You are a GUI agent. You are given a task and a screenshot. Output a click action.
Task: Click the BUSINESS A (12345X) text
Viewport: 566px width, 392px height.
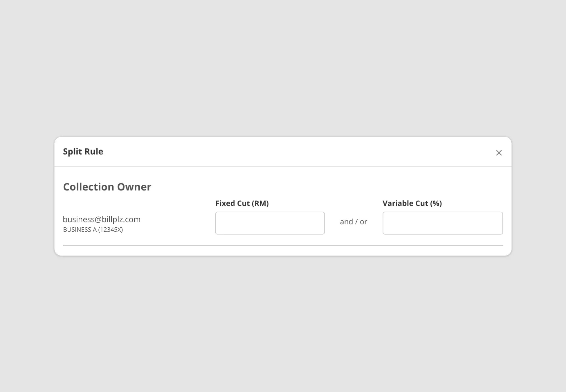pos(93,229)
